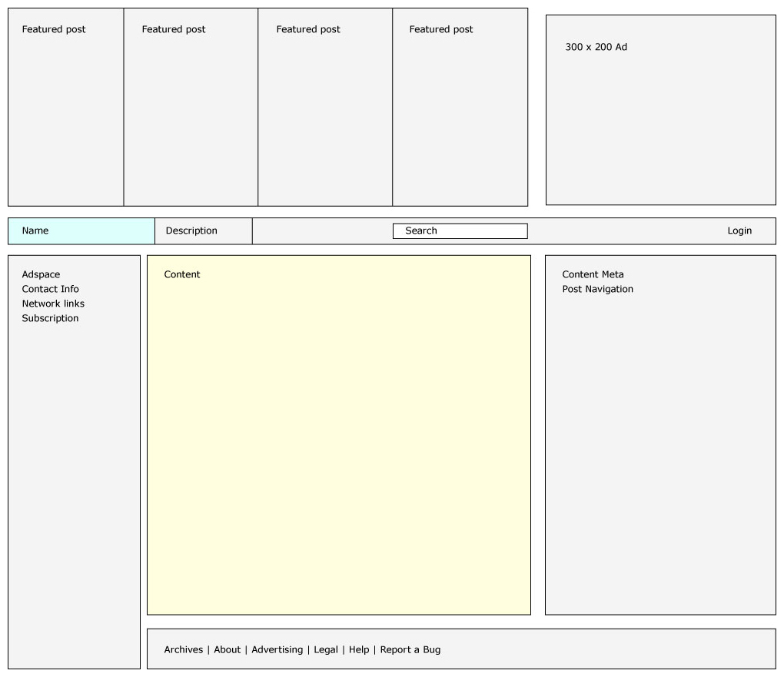The image size is (784, 677).
Task: Click the Report a Bug link
Action: (410, 649)
